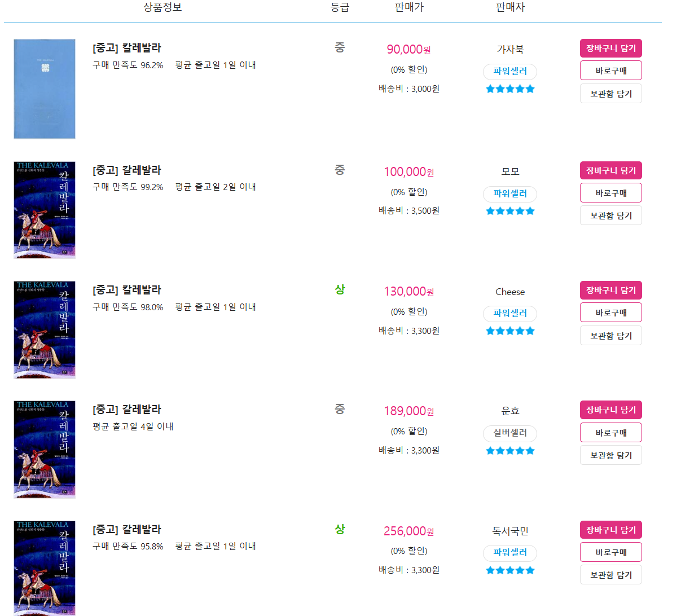Screen dimensions: 681x616
Task: Open the 독서국민 seller page
Action: click(510, 531)
